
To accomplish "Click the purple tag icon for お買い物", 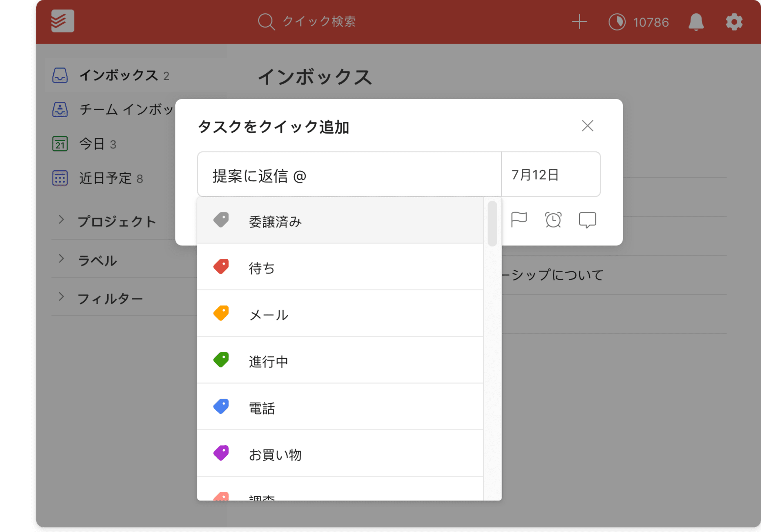I will pyautogui.click(x=221, y=453).
